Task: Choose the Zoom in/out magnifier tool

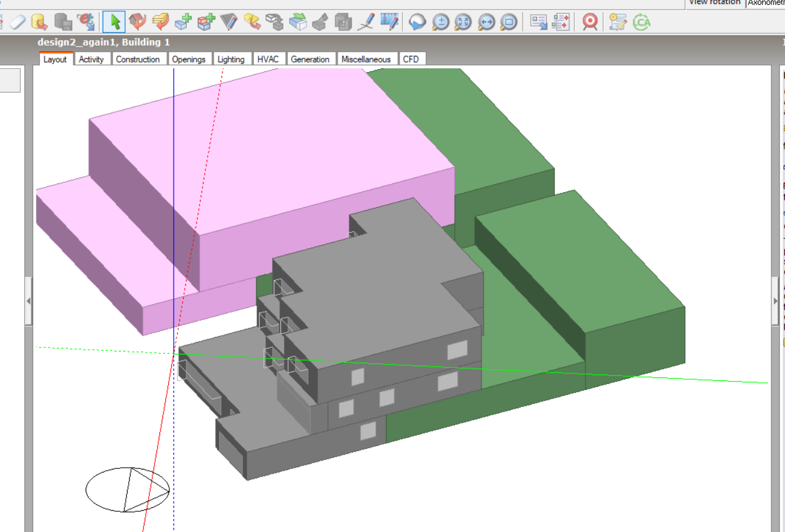Action: pos(441,22)
